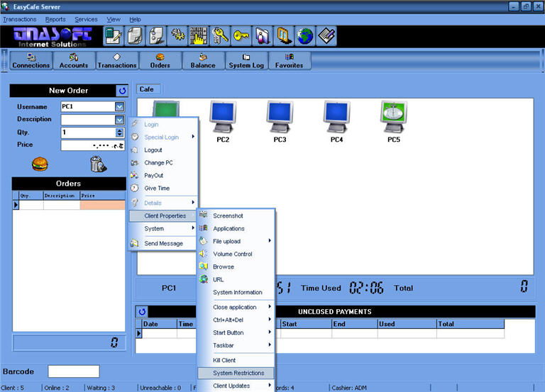Click the single gold key toolbar icon

[241, 35]
